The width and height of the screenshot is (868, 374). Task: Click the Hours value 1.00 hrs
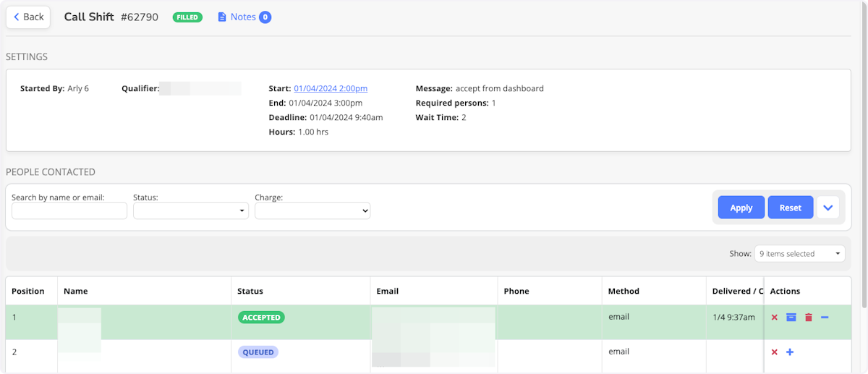[x=315, y=132]
